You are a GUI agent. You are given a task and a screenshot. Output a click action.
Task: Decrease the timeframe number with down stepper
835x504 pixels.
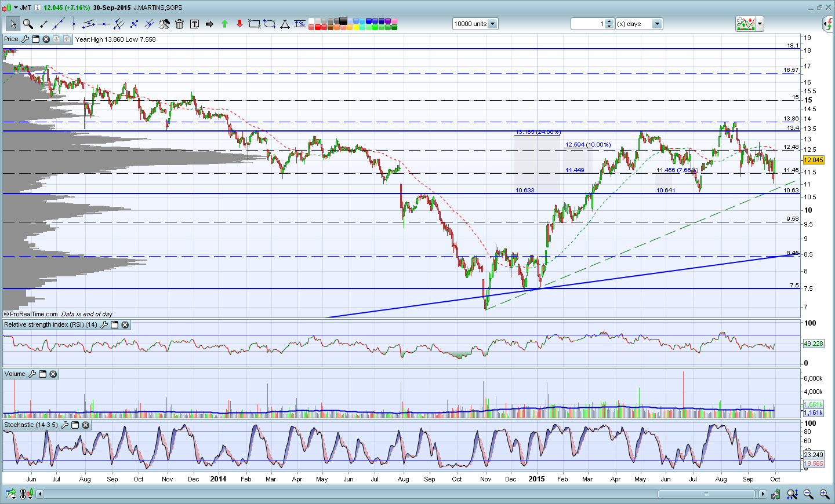(609, 26)
